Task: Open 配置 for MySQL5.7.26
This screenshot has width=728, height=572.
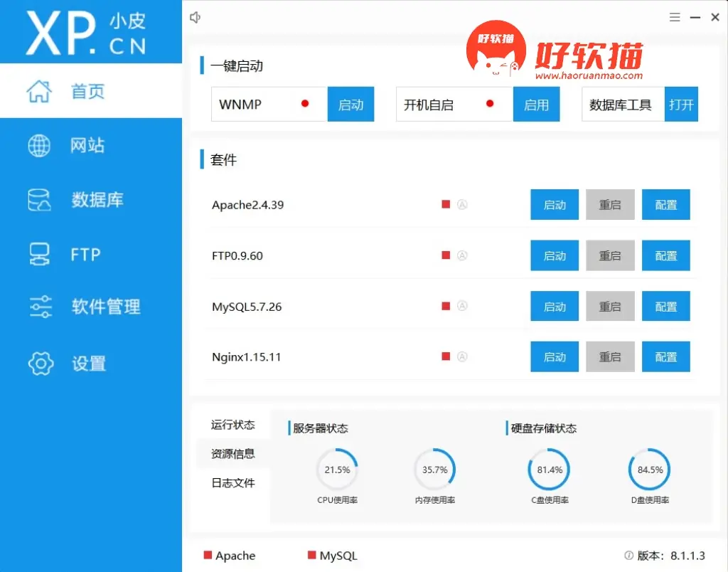Action: click(665, 306)
